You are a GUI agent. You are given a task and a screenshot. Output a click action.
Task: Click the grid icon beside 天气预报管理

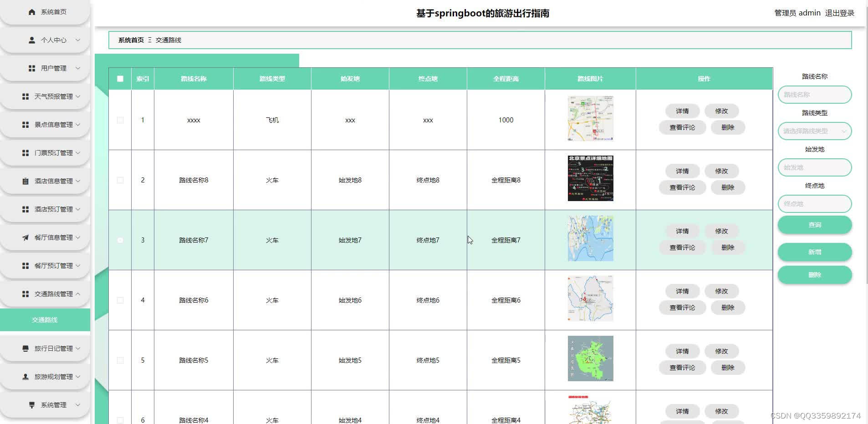click(x=26, y=96)
